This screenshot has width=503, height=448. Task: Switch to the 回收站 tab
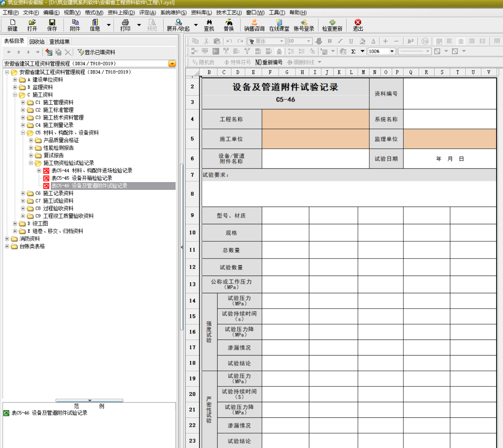37,42
